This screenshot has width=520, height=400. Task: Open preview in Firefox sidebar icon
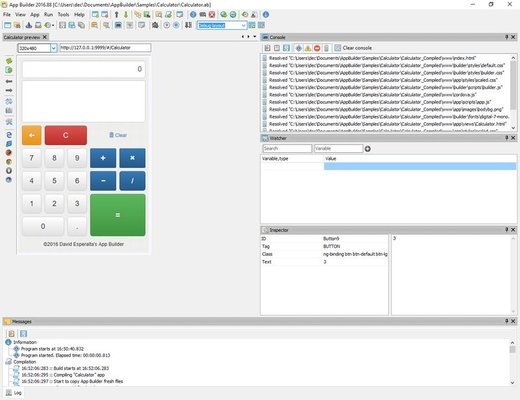[x=9, y=153]
